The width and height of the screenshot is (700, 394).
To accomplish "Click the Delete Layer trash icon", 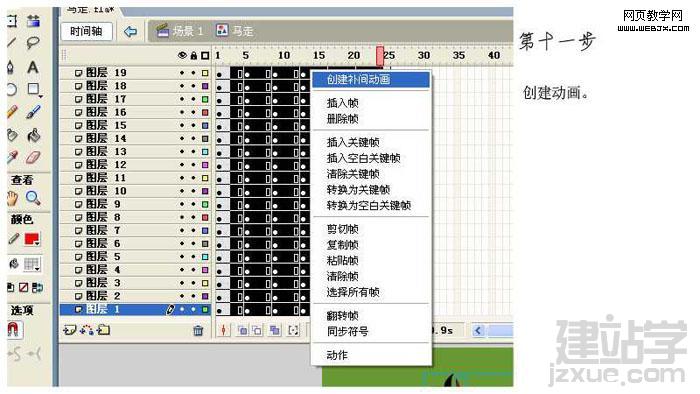I will (x=198, y=331).
